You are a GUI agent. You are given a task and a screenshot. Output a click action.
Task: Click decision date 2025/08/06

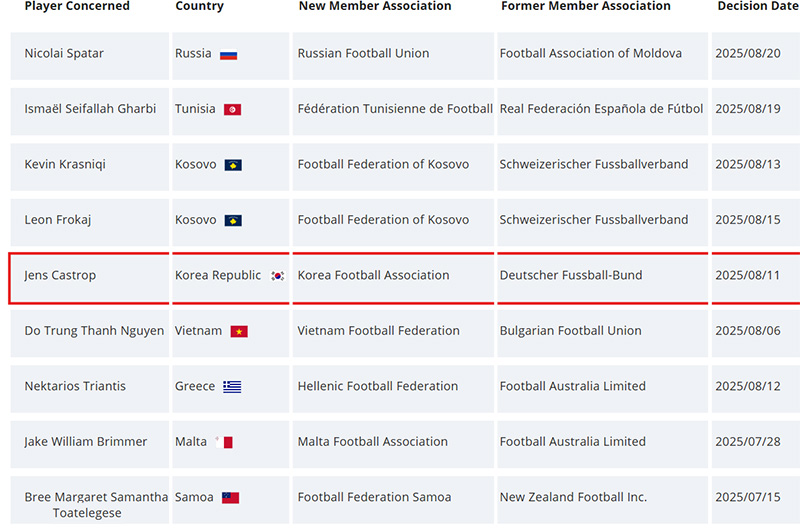click(748, 331)
